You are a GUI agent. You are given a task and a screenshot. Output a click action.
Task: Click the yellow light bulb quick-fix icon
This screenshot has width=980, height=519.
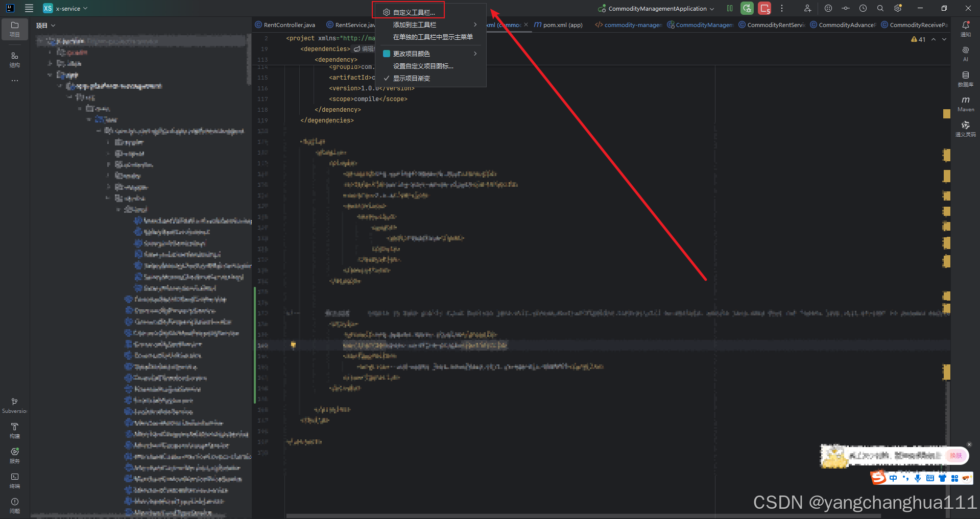coord(293,345)
